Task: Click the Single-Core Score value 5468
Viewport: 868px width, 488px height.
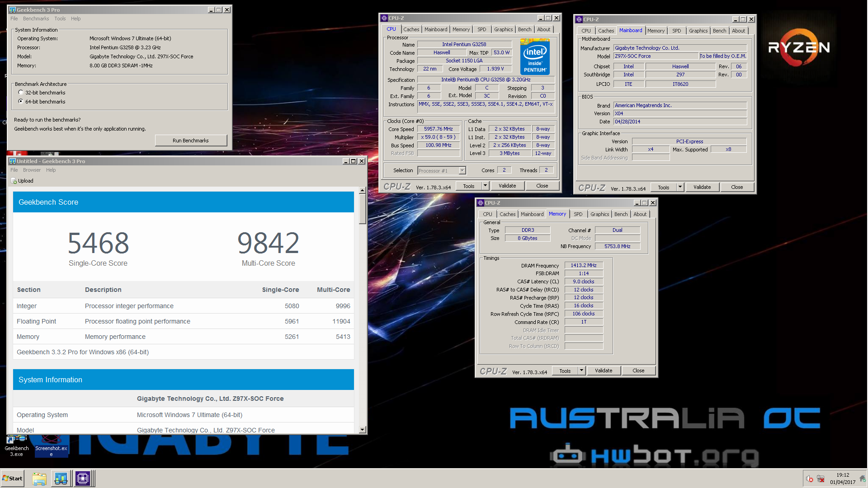Action: 98,243
